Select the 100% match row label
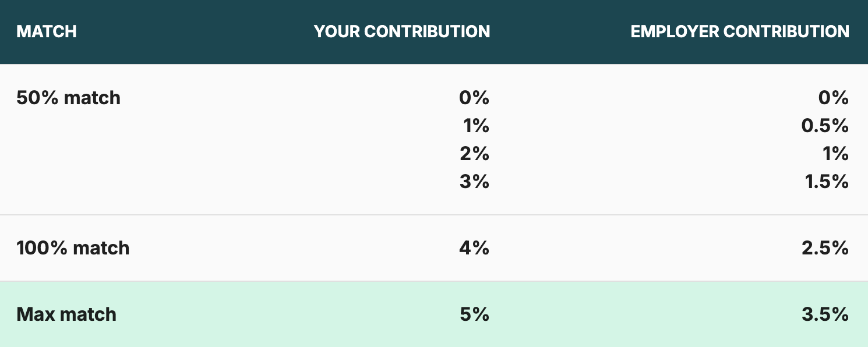The width and height of the screenshot is (868, 347). [x=73, y=248]
